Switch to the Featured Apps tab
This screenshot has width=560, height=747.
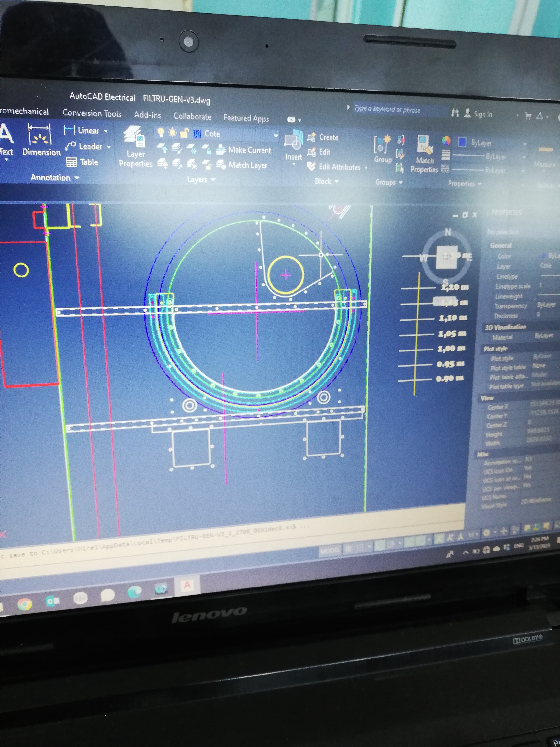click(246, 118)
